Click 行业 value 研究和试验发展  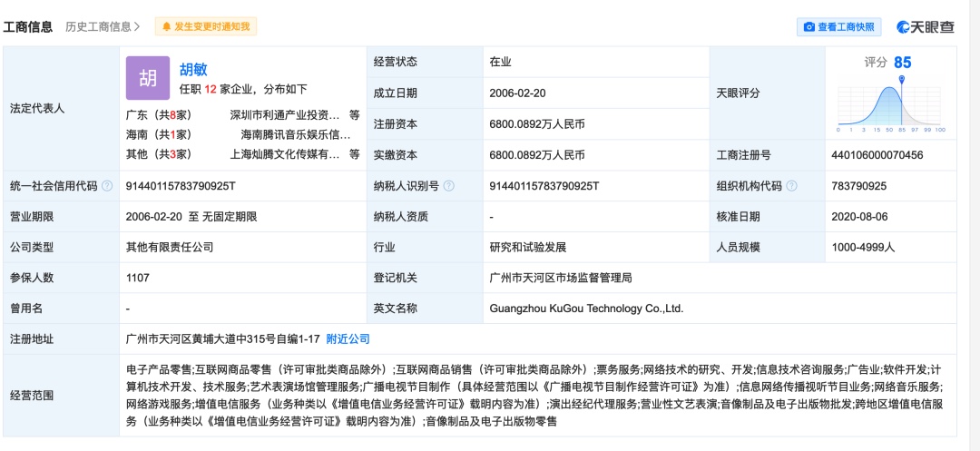528,248
